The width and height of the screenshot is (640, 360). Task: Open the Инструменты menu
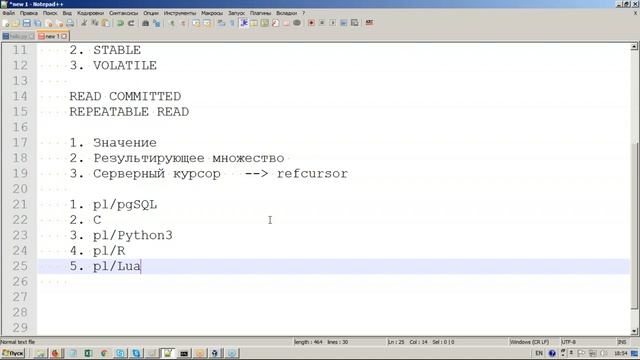coord(180,13)
